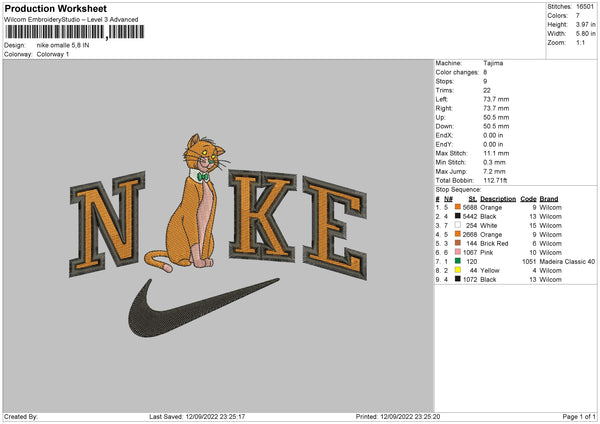600x424 pixels.
Task: Click the Yellow thread color swatch
Action: 458,270
